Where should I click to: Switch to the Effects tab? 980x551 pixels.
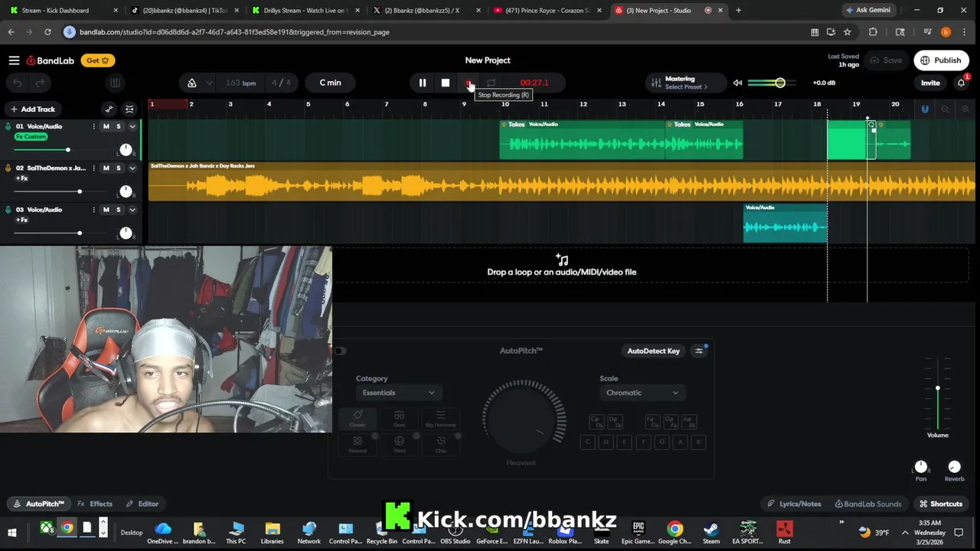tap(95, 504)
